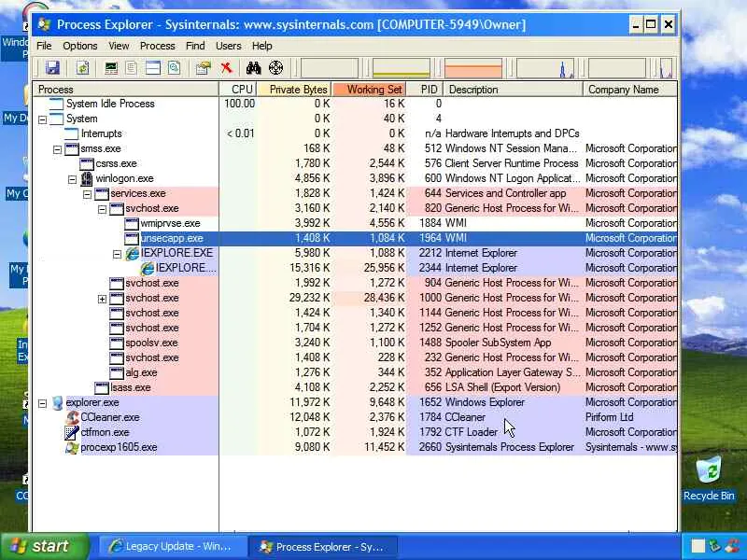Click the crosshair Find Window's Process icon
Viewport: 747px width, 560px height.
pos(275,68)
